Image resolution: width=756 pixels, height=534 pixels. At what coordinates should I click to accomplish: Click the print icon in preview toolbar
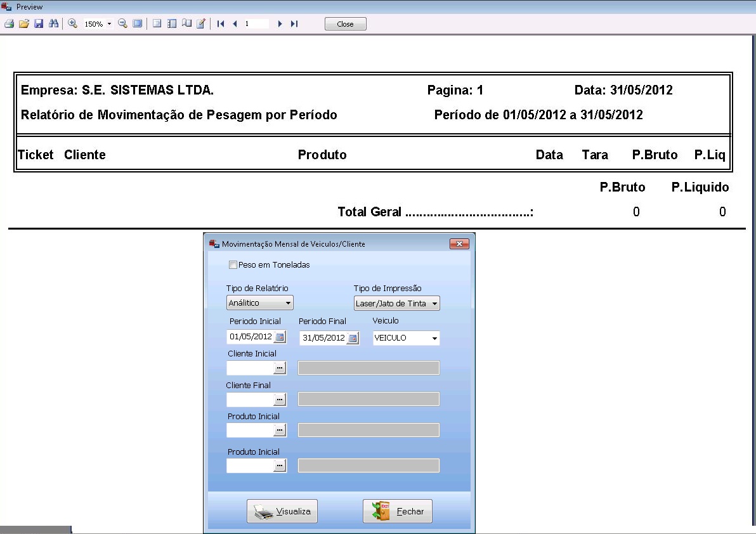click(x=9, y=23)
